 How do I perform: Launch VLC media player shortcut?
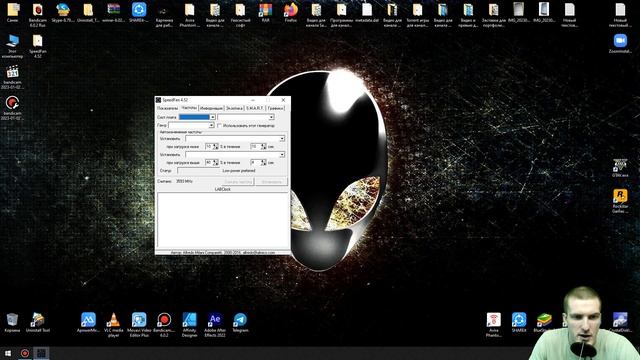pyautogui.click(x=113, y=324)
